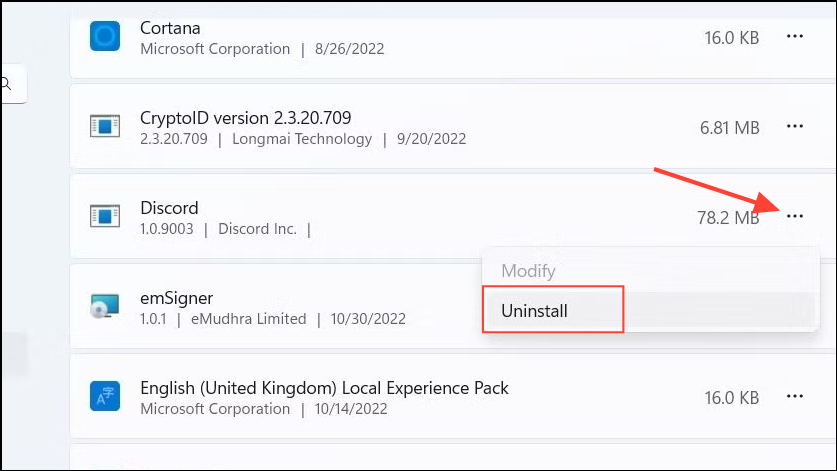Click the emSigner version 1.0.1
The image size is (837, 471).
(153, 319)
